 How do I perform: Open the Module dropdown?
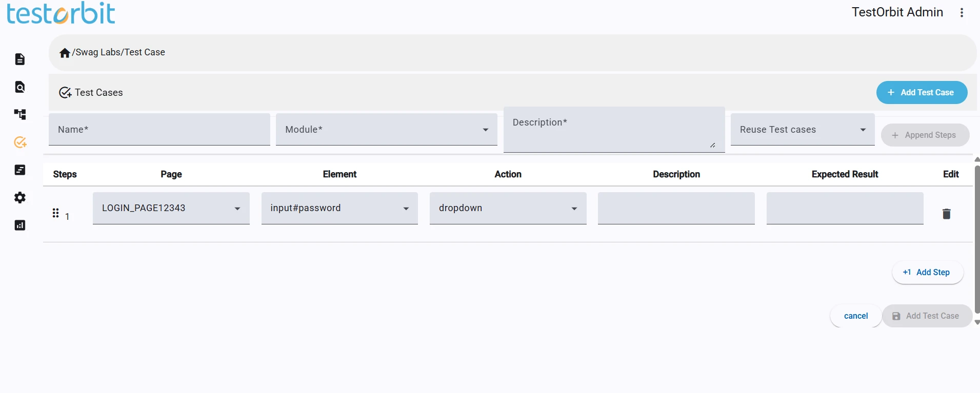[x=387, y=130]
